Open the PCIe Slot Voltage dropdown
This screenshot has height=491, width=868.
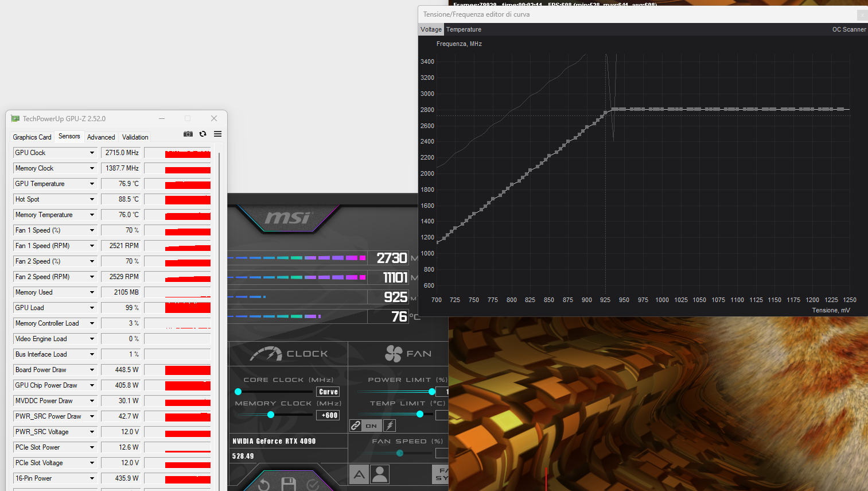click(x=92, y=463)
